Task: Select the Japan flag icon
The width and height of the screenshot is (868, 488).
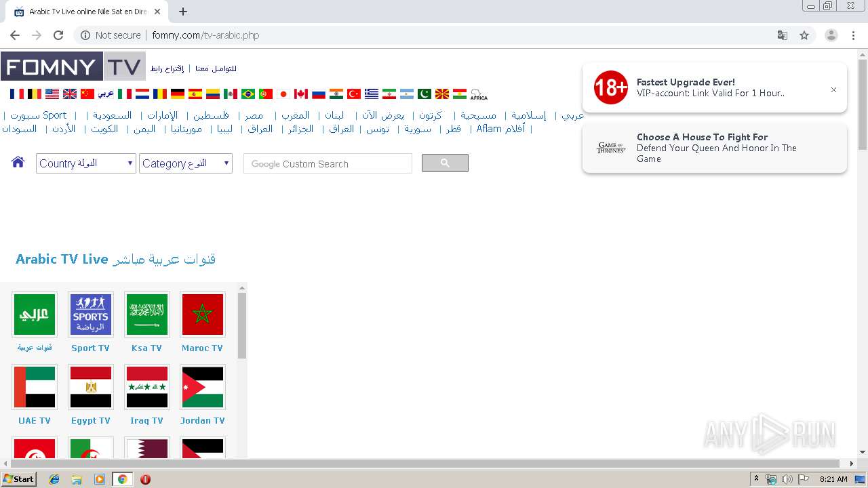Action: tap(283, 94)
